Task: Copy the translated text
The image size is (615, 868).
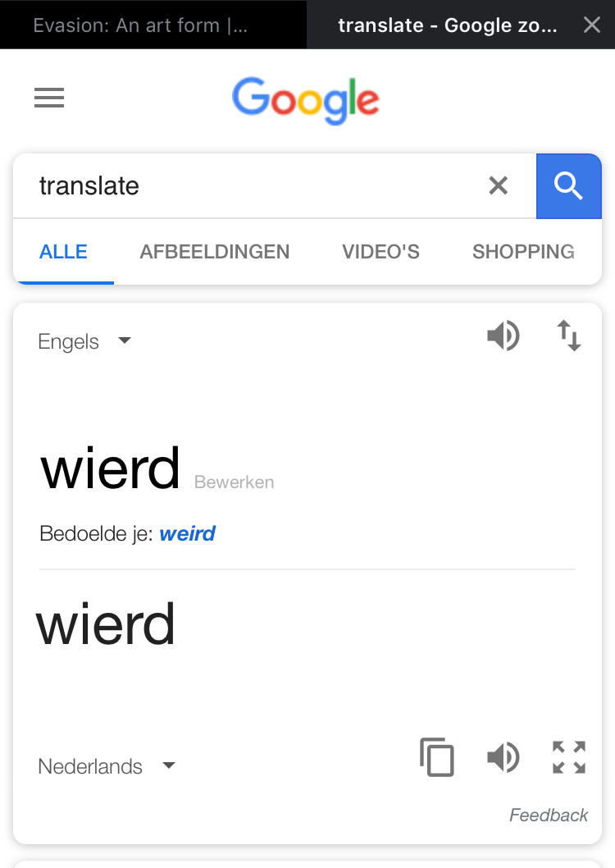Action: tap(437, 756)
